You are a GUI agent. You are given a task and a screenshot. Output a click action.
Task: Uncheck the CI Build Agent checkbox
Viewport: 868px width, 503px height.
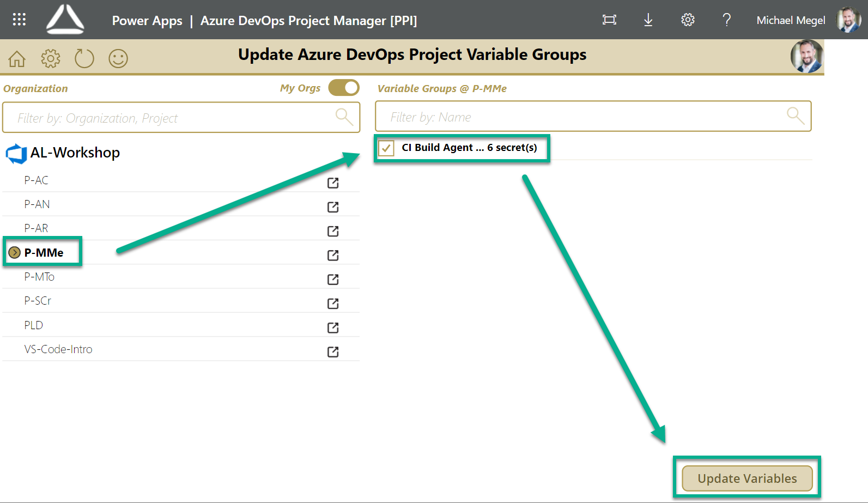386,148
